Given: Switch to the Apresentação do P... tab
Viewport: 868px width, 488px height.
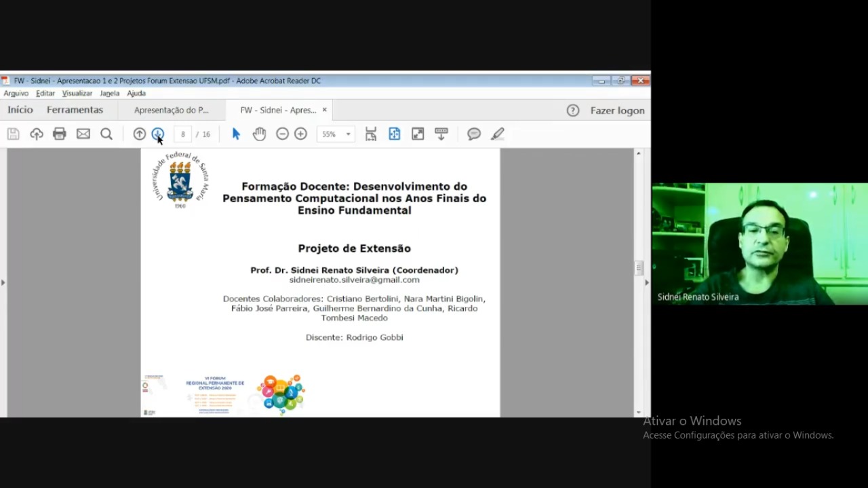Looking at the screenshot, I should pyautogui.click(x=171, y=110).
